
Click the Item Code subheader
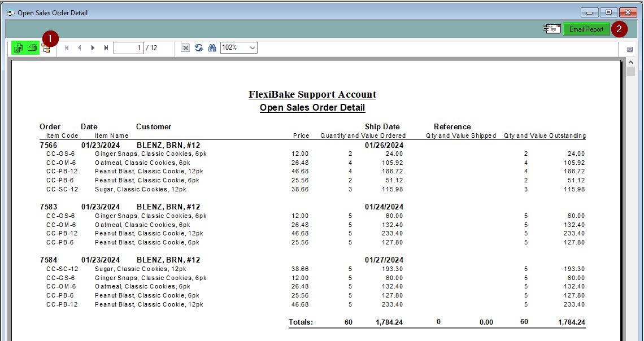coord(62,136)
